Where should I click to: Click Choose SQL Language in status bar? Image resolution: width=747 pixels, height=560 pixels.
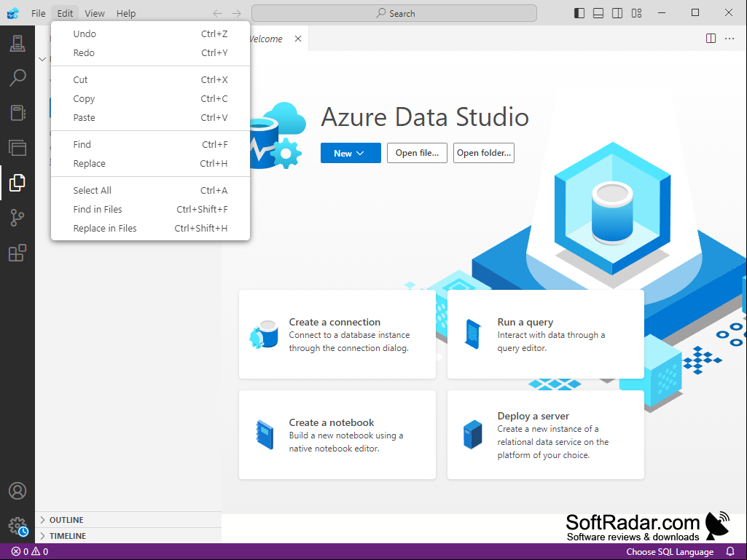pyautogui.click(x=669, y=551)
